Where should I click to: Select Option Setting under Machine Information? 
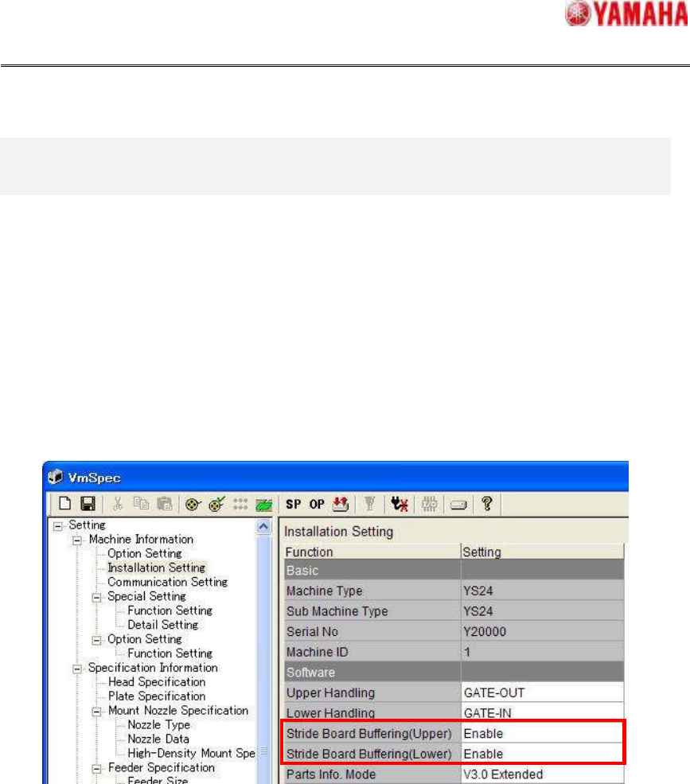pyautogui.click(x=145, y=553)
